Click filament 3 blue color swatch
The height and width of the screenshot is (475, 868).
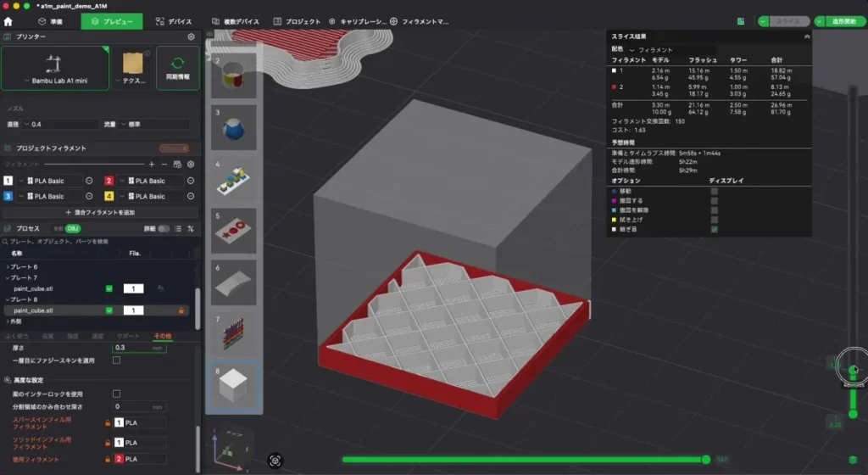(8, 196)
